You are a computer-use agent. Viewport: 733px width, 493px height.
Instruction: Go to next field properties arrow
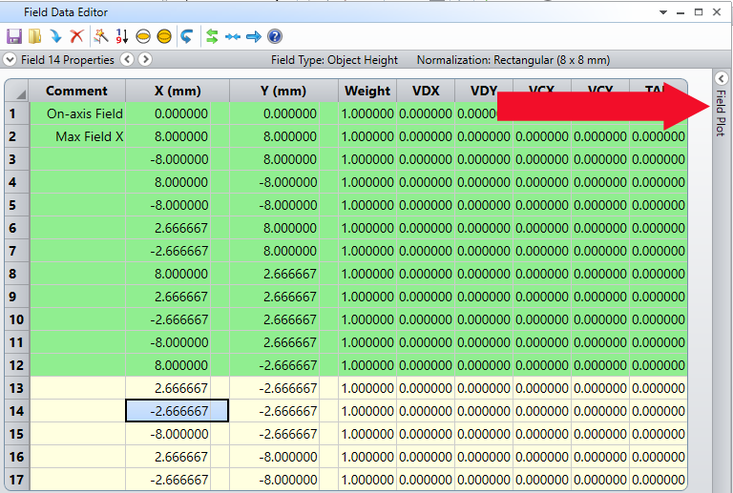tap(143, 60)
